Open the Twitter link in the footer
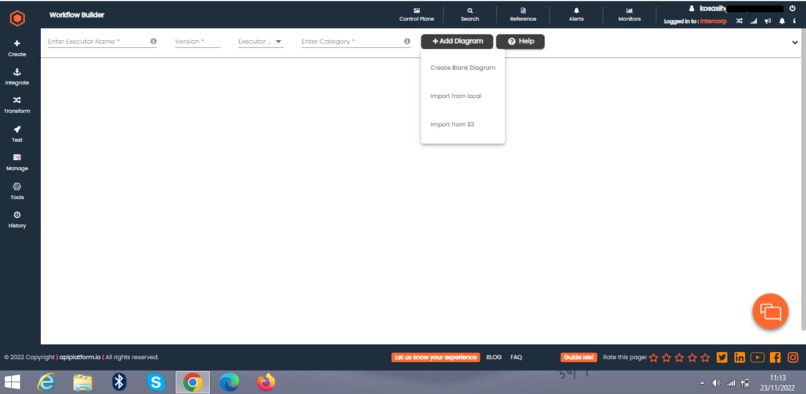 (722, 357)
